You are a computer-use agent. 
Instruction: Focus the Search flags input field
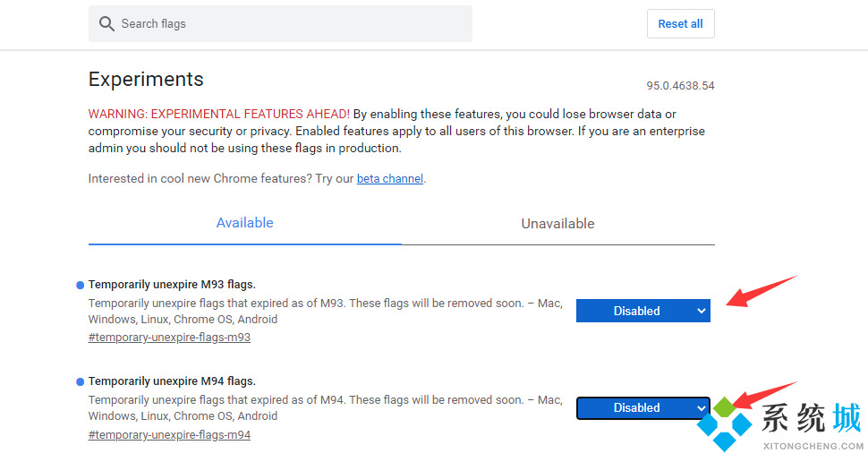(x=286, y=24)
